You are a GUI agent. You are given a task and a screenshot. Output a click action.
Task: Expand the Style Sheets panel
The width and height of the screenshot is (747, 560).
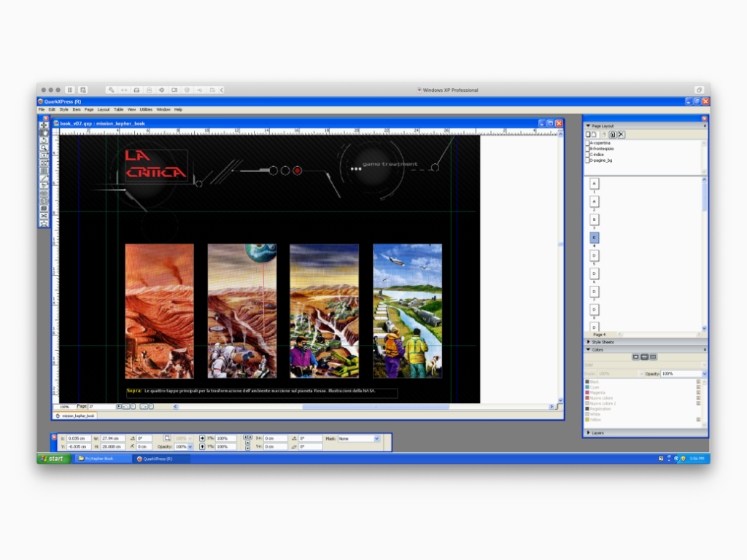[589, 342]
